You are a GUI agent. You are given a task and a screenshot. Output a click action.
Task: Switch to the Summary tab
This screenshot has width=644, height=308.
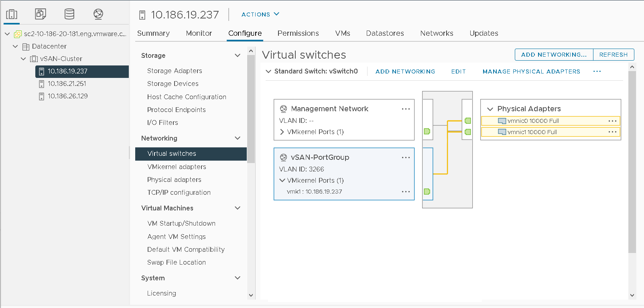pyautogui.click(x=153, y=33)
